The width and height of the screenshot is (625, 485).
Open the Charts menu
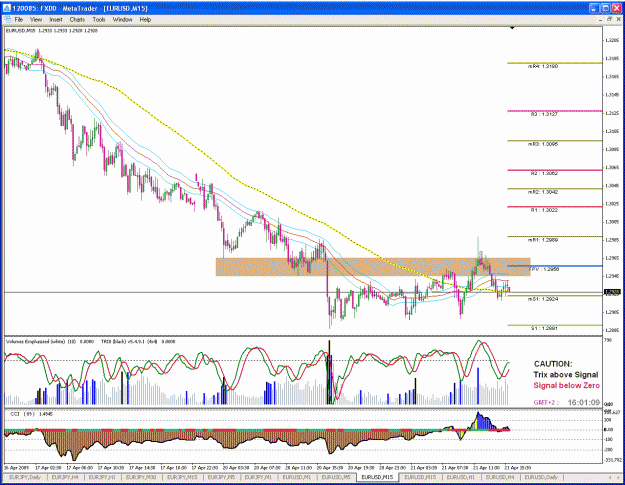click(x=77, y=20)
